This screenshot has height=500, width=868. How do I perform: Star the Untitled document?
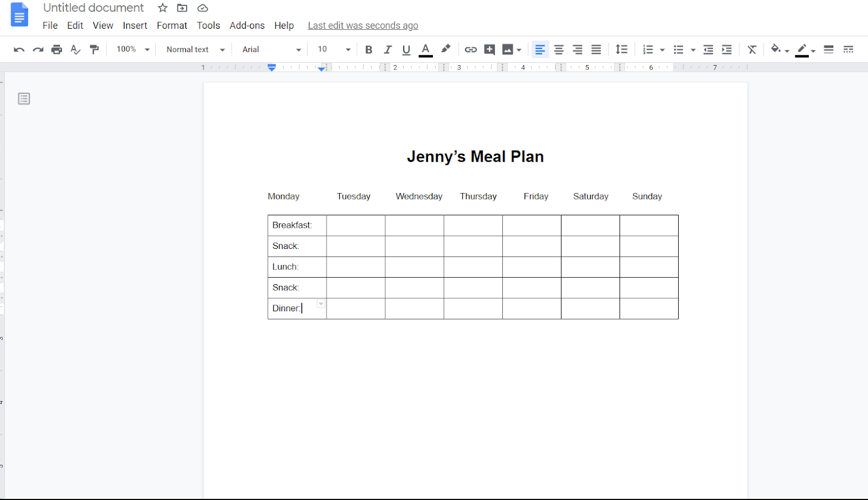tap(163, 8)
